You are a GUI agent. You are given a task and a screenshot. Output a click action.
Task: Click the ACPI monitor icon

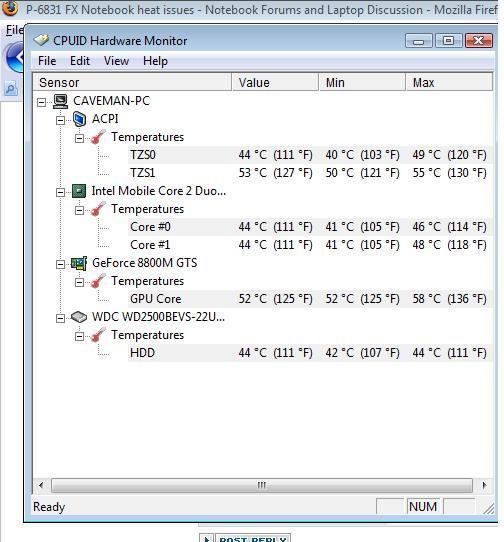click(79, 119)
